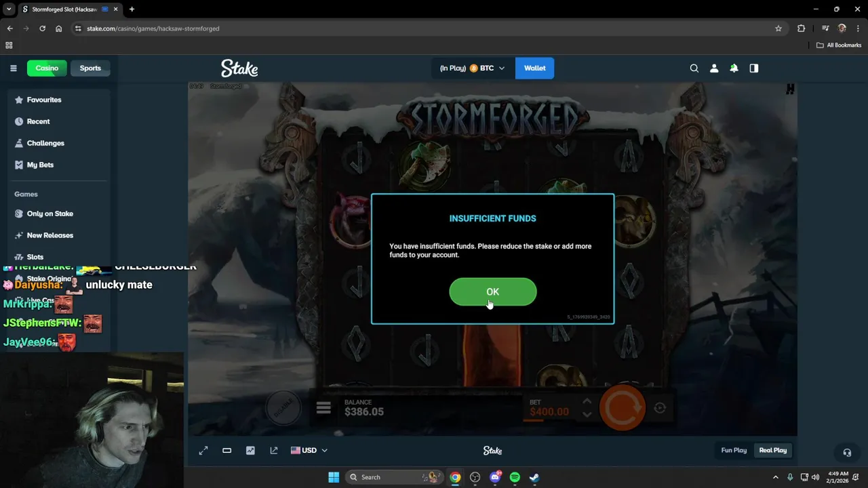Open Spotify from the taskbar
This screenshot has height=488, width=868.
[x=515, y=477]
